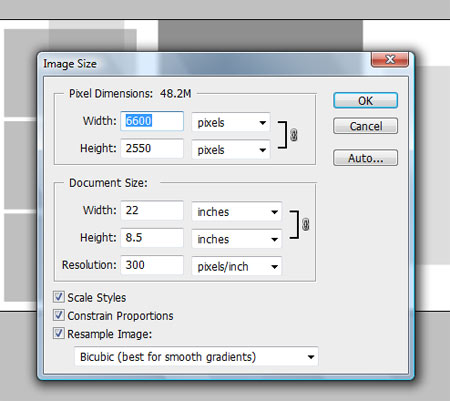Expand the document Width inches dropdown
Image resolution: width=450 pixels, height=401 pixels.
coord(237,212)
